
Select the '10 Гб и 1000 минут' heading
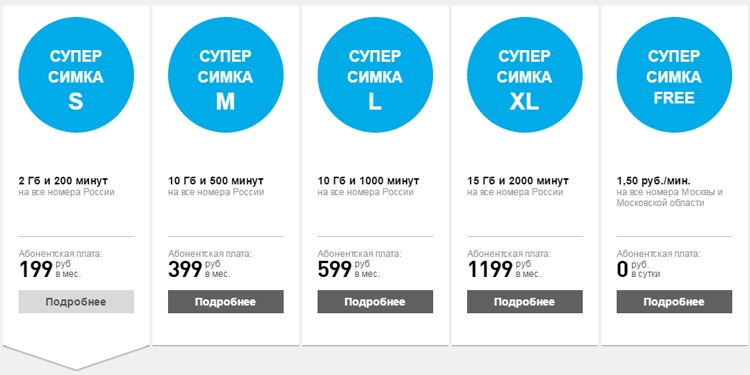click(x=368, y=181)
